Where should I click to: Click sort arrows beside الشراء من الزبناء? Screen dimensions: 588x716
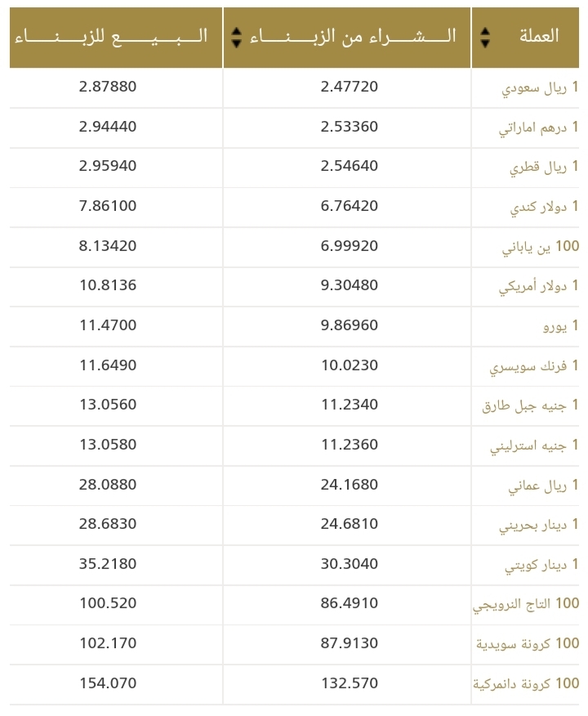point(236,38)
